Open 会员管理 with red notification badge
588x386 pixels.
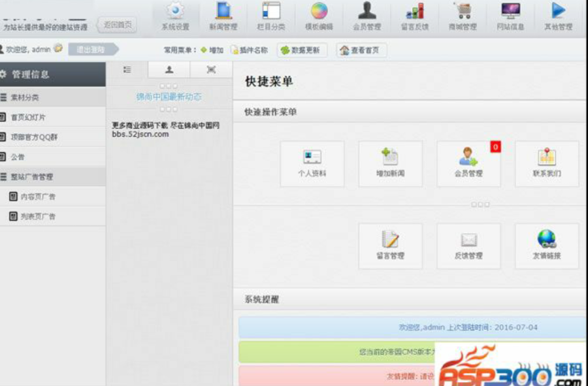point(468,163)
